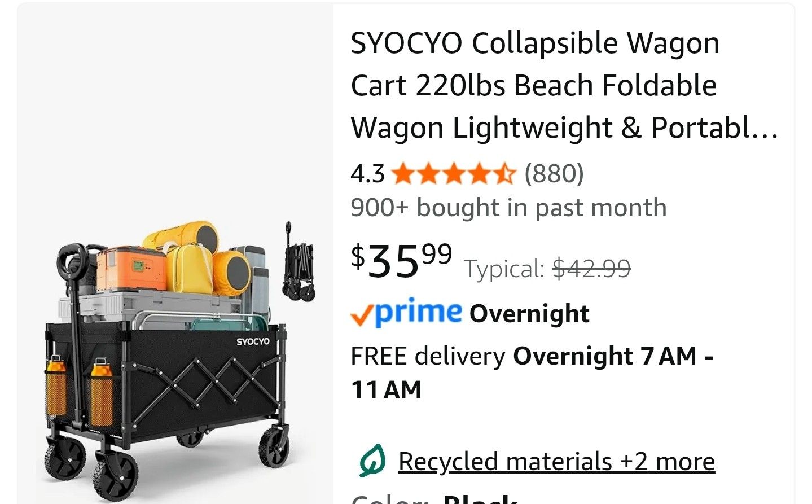Click the 4.3 rating number
The width and height of the screenshot is (812, 504).
[367, 174]
